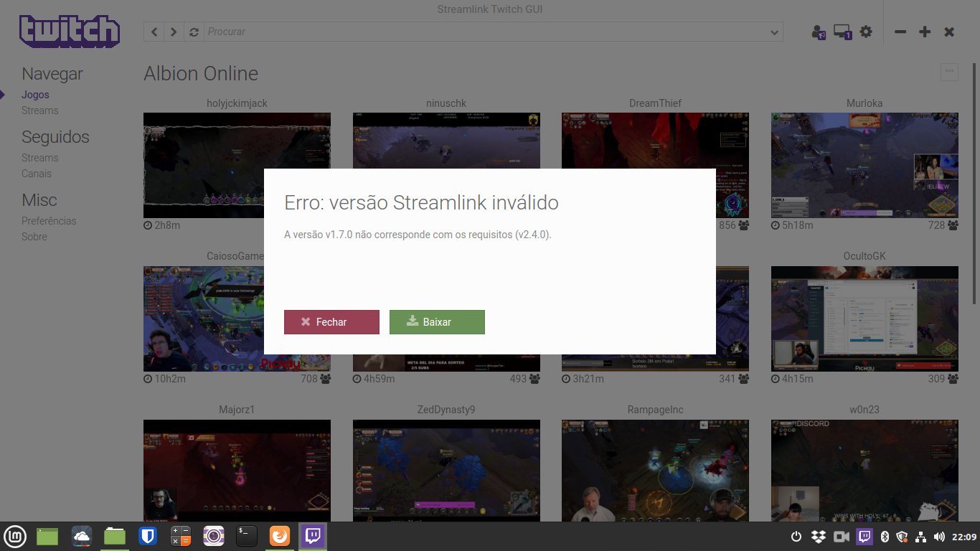Viewport: 980px width, 551px height.
Task: Open settings via the gear icon
Action: click(866, 32)
